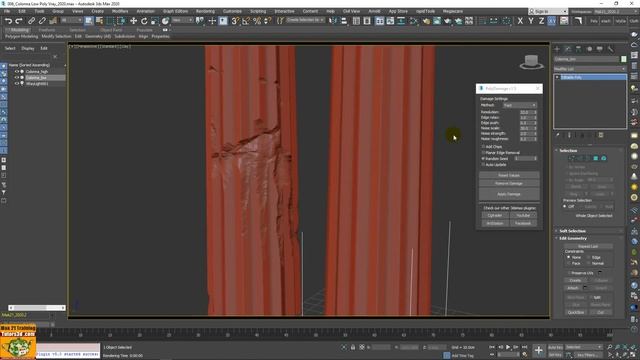Activate Select and Scale tool
Viewport: 640px width, 360px height.
154,21
